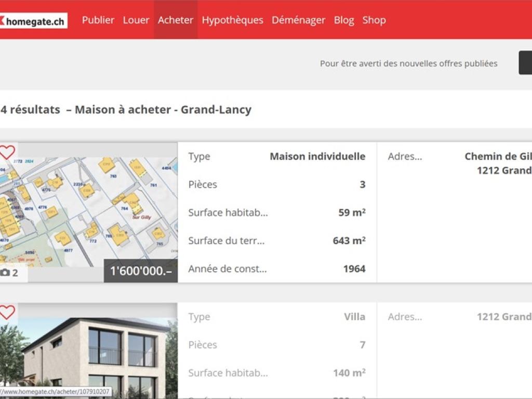Favorite the Villa listing with heart icon

point(7,312)
